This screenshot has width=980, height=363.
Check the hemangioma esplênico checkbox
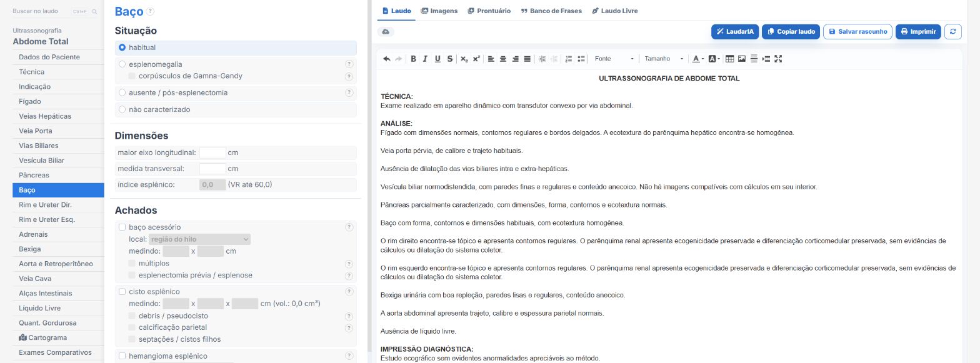click(x=122, y=356)
